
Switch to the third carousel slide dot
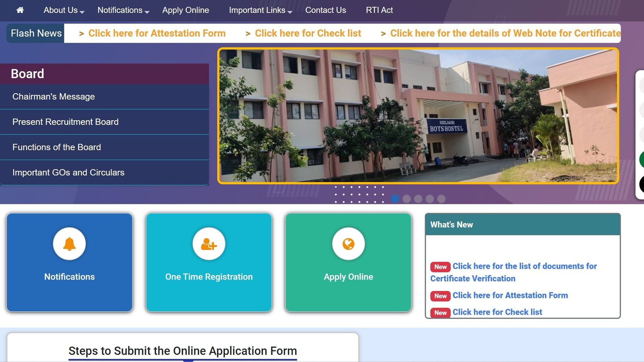click(418, 199)
